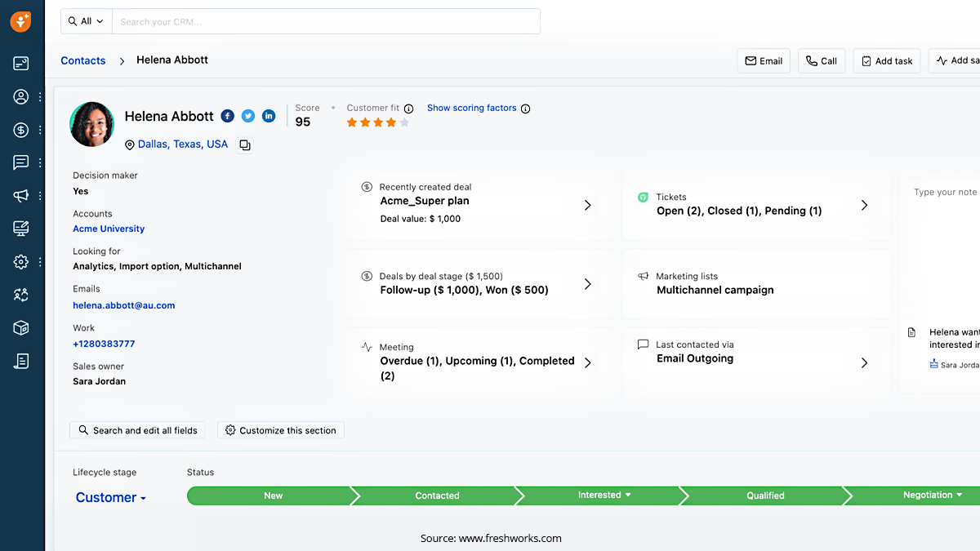980x551 pixels.
Task: Open the dashboard icon in the sidebar
Action: [x=21, y=63]
